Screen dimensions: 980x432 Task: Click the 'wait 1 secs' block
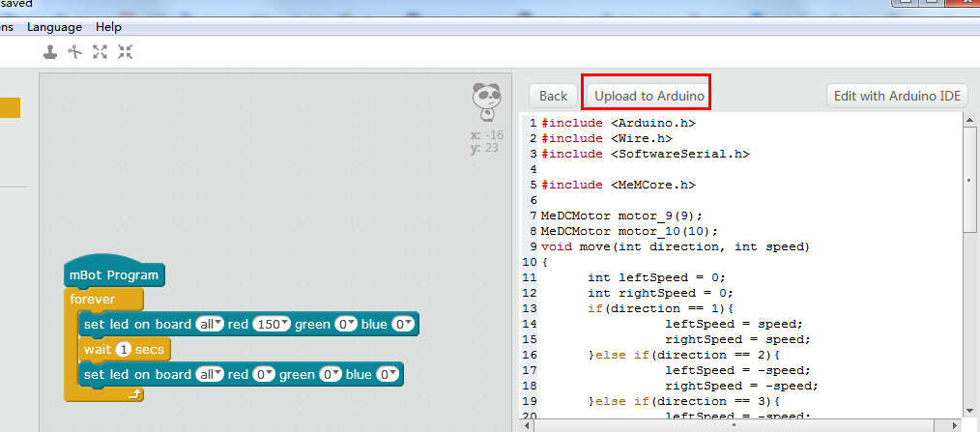coord(125,350)
